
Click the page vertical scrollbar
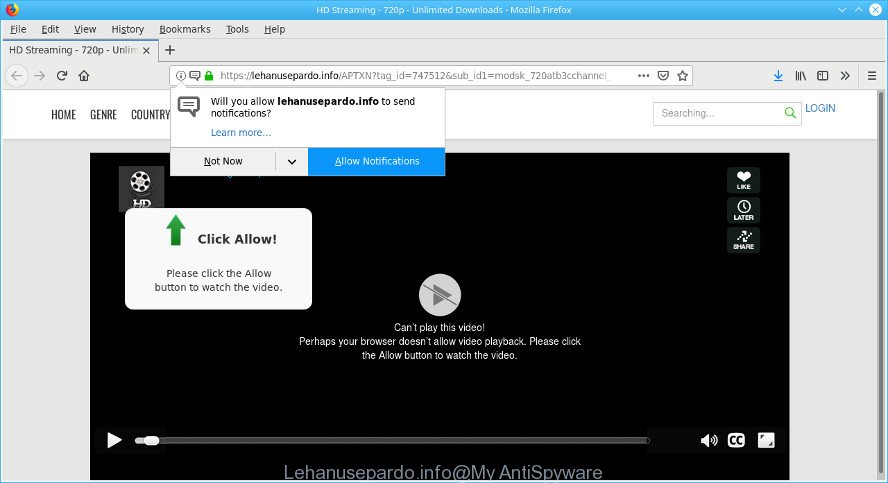[x=881, y=285]
